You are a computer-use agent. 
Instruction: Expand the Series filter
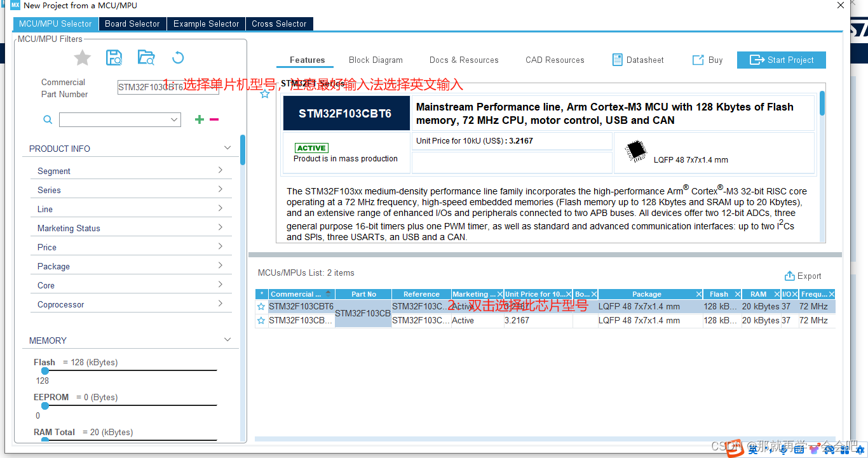(220, 189)
